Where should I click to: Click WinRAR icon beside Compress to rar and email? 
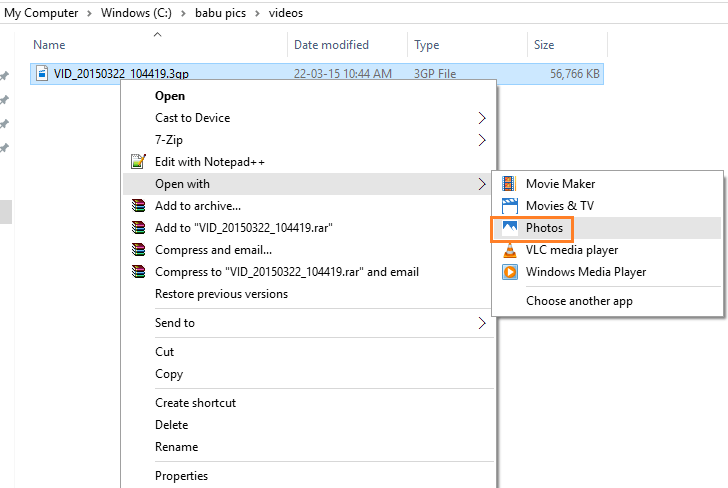point(138,272)
